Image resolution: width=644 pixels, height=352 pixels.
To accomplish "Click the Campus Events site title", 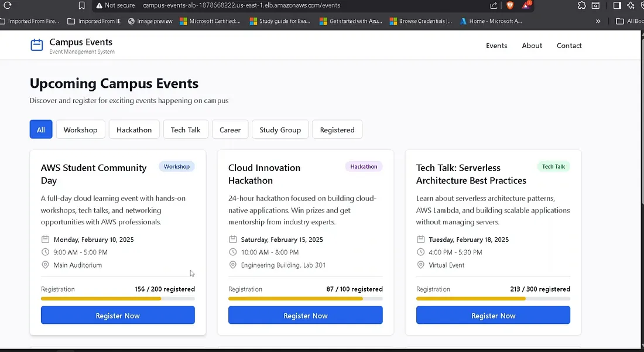I will click(81, 42).
